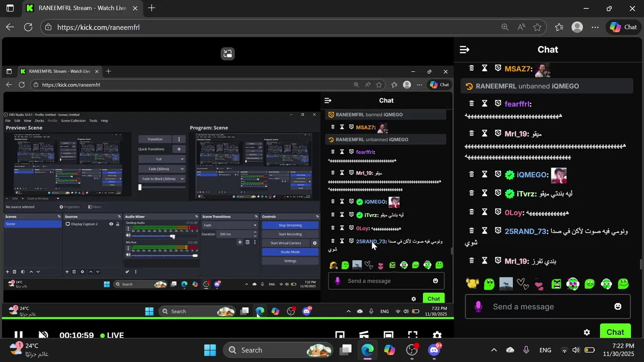Delete MSAZ7's message in the main chat panel
The width and height of the screenshot is (644, 362).
(471, 68)
